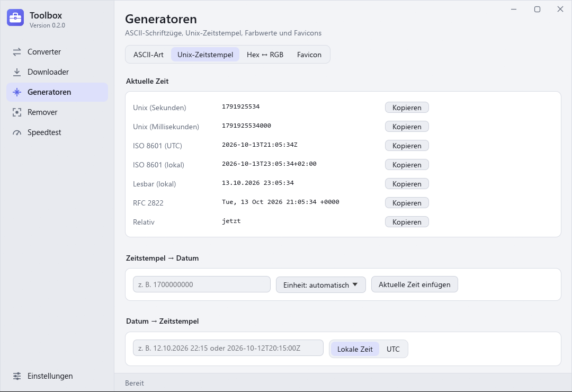572x392 pixels.
Task: Click the 'Bereit' status bar text
Action: (134, 383)
